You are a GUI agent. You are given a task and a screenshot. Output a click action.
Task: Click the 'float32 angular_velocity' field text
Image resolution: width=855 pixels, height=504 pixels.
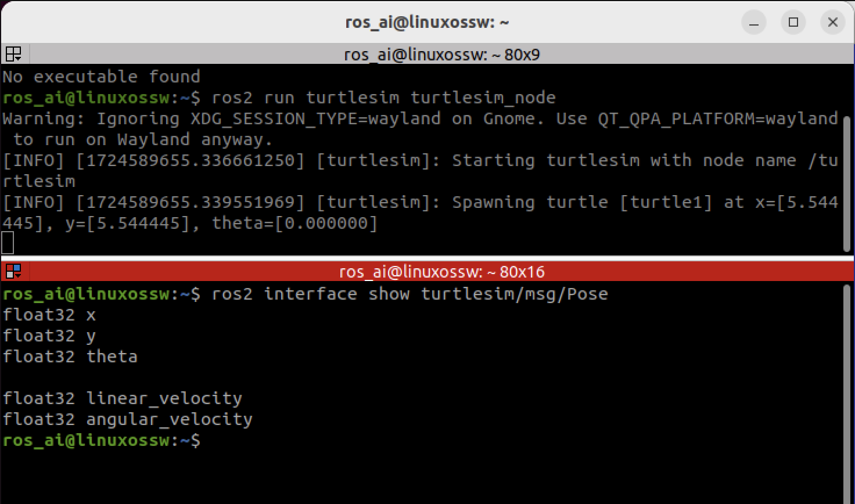(x=127, y=419)
